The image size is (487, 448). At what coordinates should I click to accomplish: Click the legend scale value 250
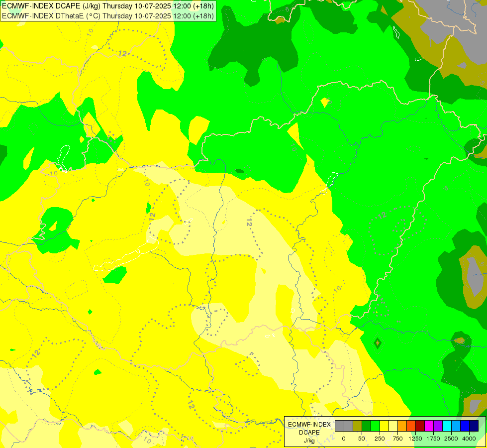point(380,439)
